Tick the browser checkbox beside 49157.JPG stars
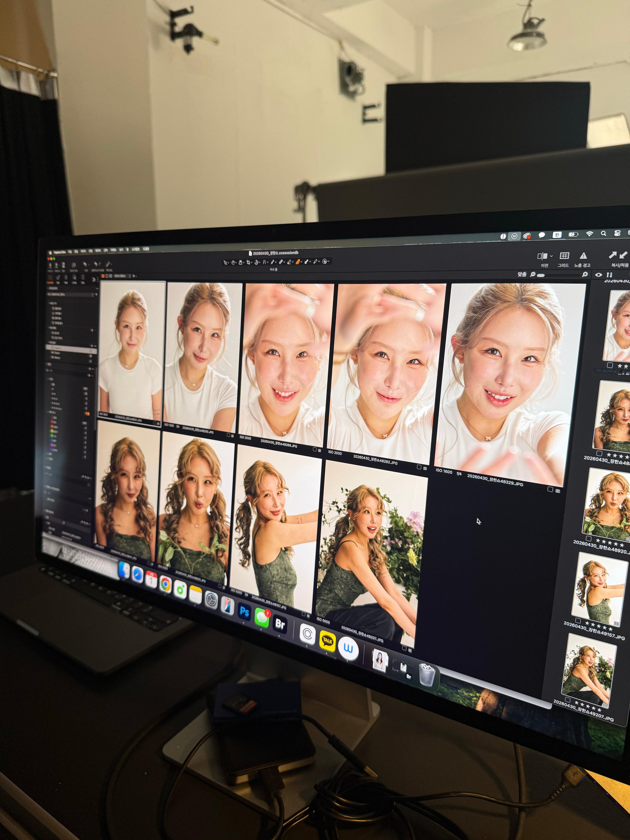This screenshot has width=630, height=840. coord(578,620)
